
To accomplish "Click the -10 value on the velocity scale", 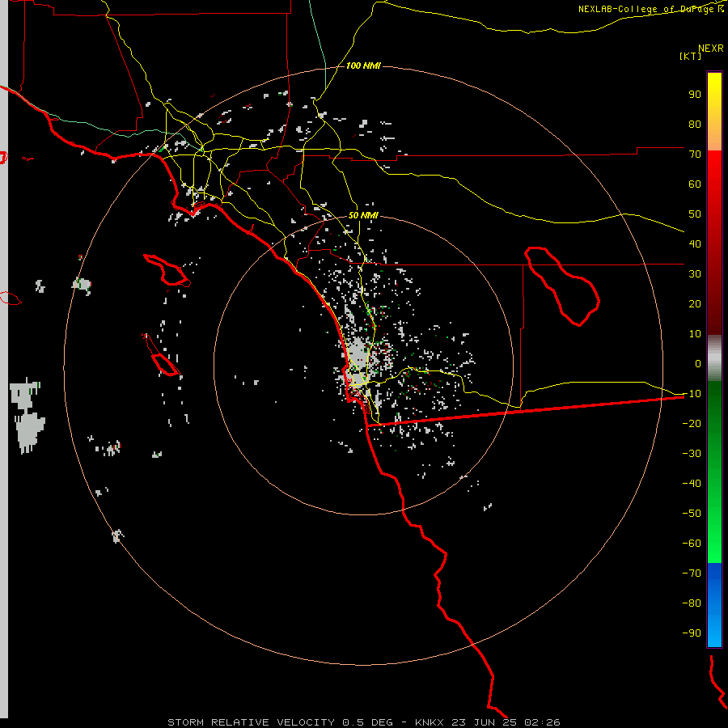I will coord(692,394).
